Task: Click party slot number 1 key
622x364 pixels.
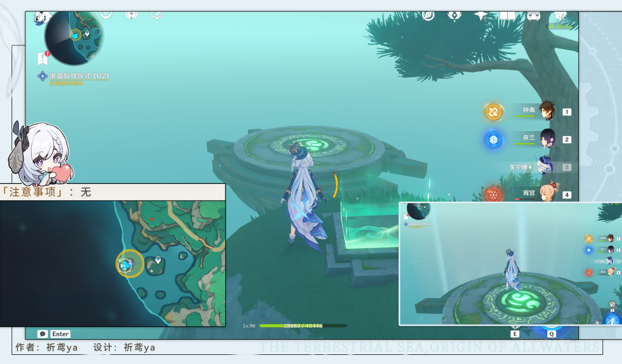Action: 567,112
